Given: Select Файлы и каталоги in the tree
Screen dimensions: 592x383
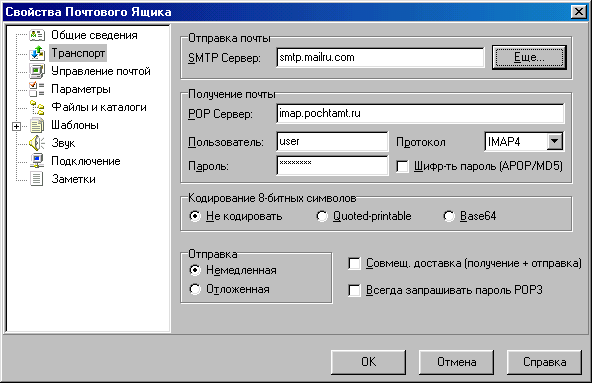Looking at the screenshot, I should click(x=99, y=107).
